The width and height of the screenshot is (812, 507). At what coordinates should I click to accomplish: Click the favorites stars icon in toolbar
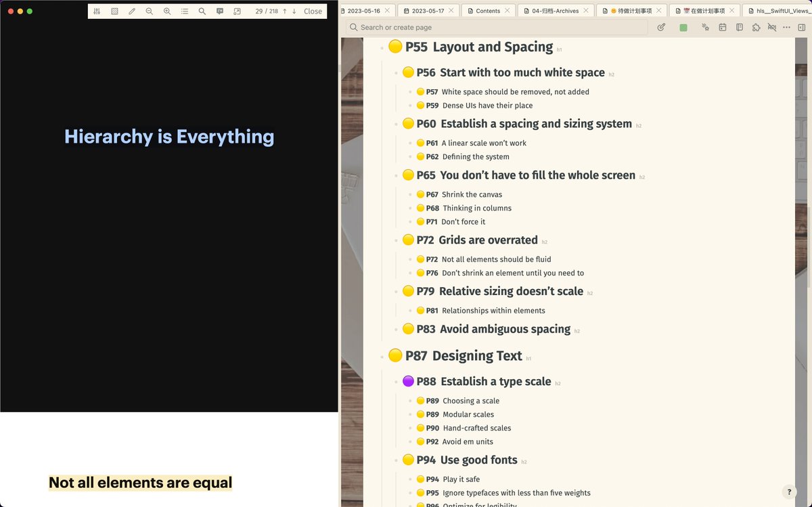[x=705, y=27]
